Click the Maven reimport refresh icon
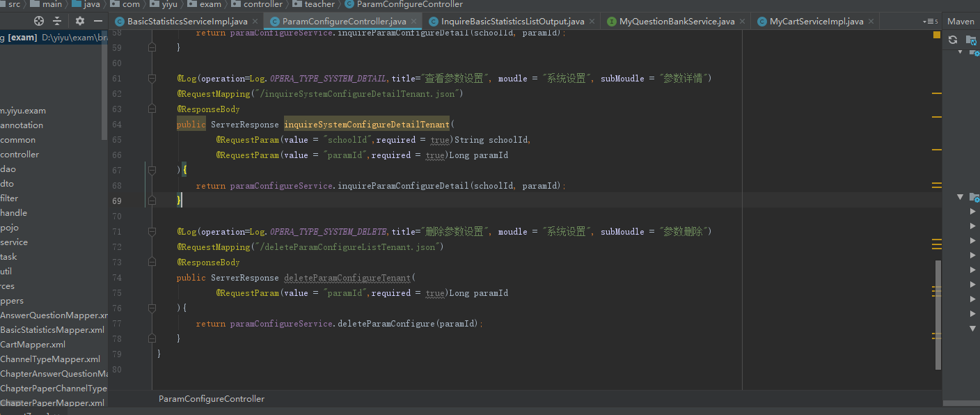This screenshot has width=980, height=415. 953,40
